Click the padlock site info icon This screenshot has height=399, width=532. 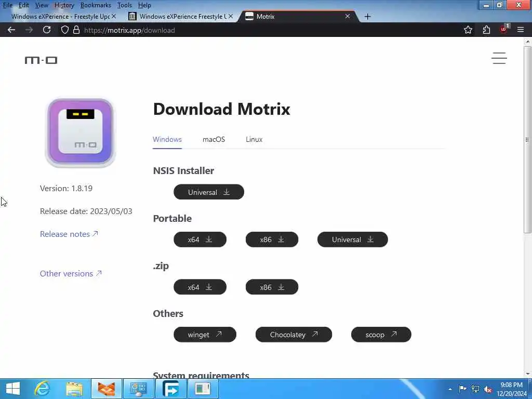pos(76,30)
